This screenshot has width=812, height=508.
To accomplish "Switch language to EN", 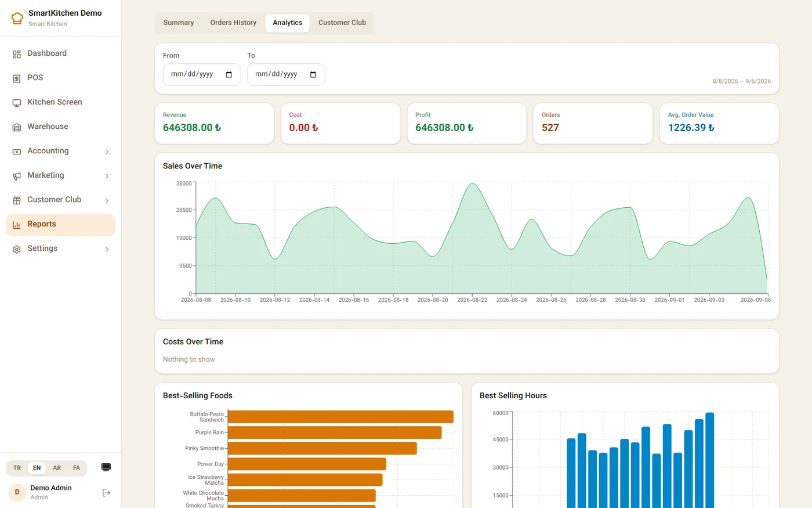I will coord(37,468).
